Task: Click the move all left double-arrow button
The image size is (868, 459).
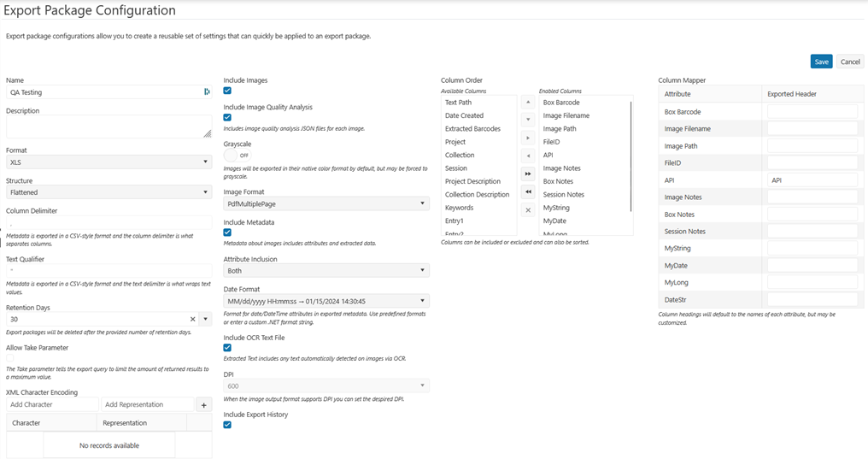Action: (528, 192)
